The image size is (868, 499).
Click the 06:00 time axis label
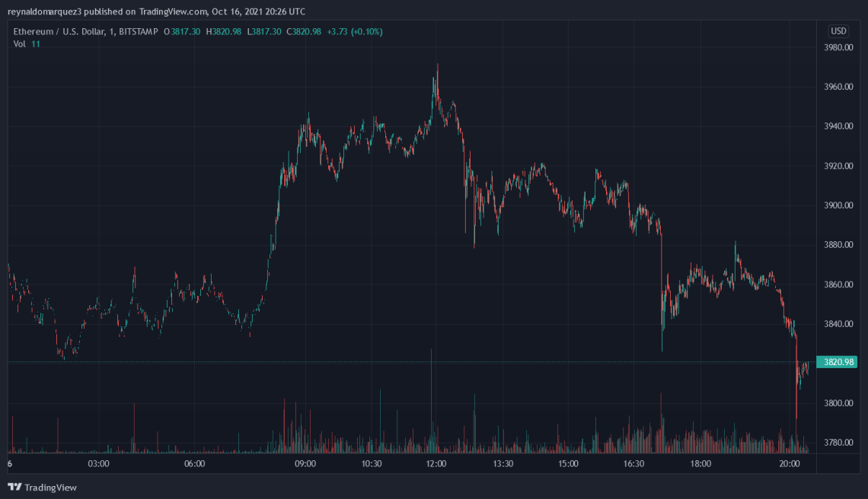coord(194,463)
